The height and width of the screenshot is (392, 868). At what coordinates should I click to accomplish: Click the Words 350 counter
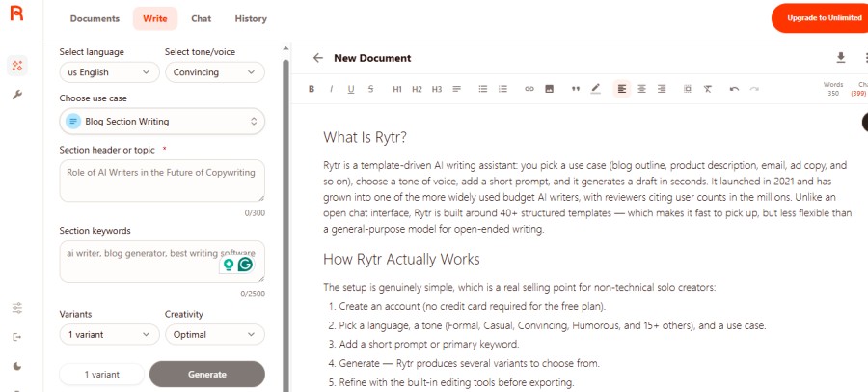pos(833,89)
